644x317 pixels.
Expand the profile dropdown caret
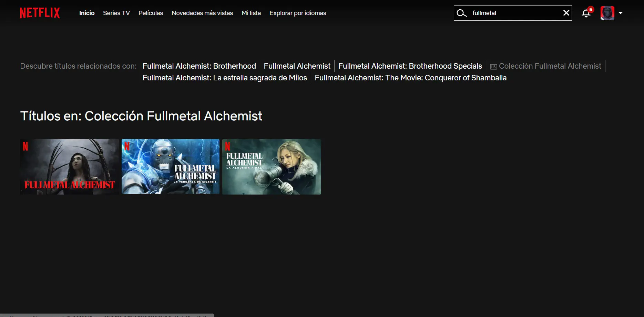pos(621,13)
